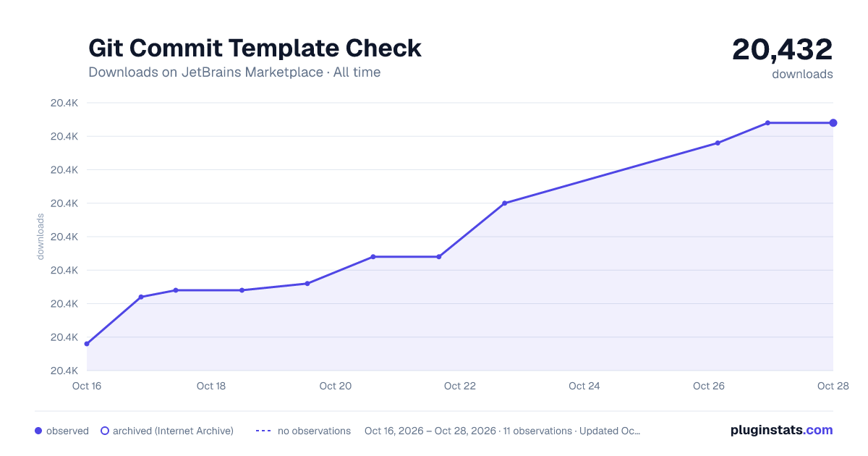
Task: Click the Oct 20 axis label
Action: coord(336,386)
